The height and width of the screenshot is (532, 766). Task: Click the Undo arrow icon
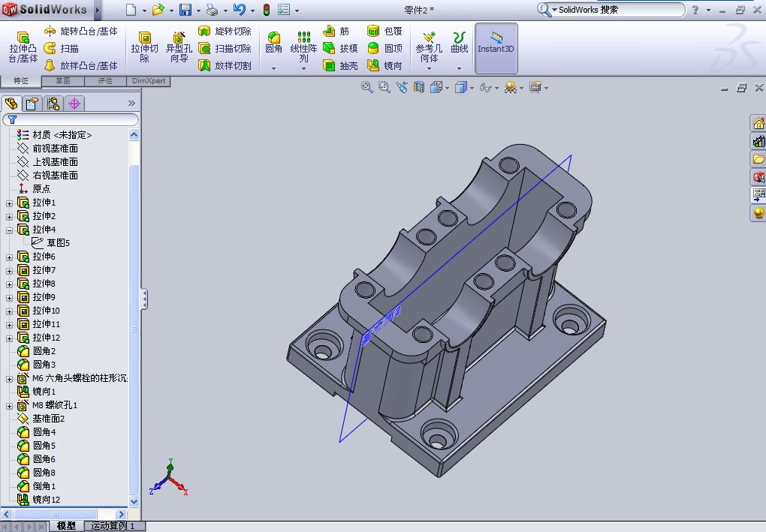tap(240, 10)
